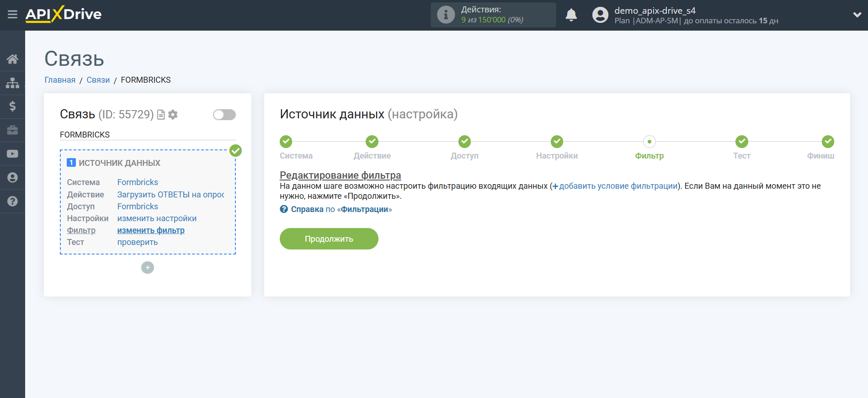The width and height of the screenshot is (868, 398).
Task: Click the ApiX-Drive logo
Action: [x=64, y=14]
